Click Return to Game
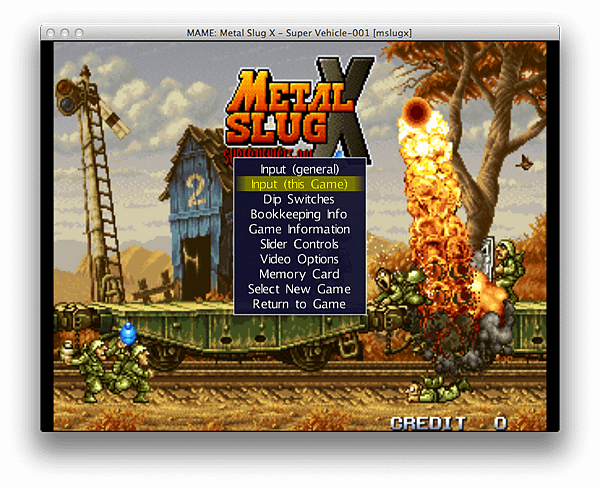This screenshot has width=600, height=488. coord(299,304)
